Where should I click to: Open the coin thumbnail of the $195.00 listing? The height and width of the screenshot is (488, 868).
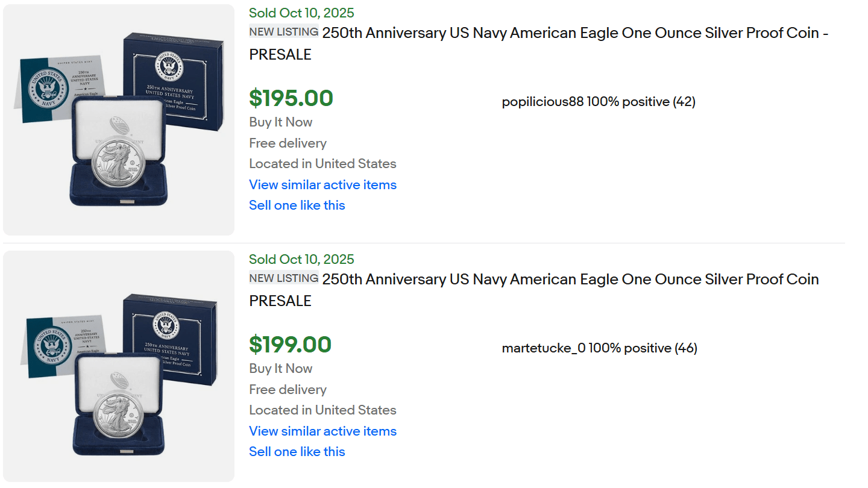pyautogui.click(x=119, y=120)
